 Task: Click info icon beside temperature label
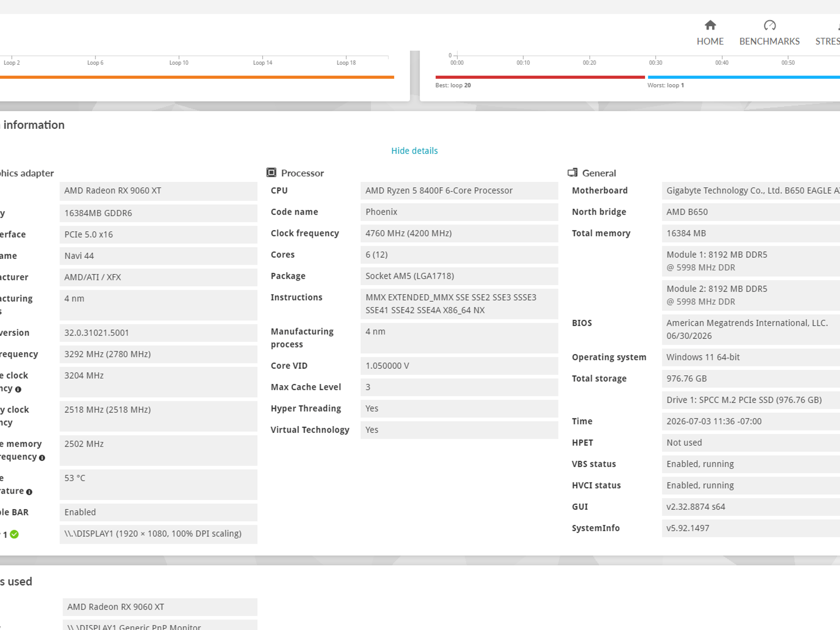pos(29,492)
